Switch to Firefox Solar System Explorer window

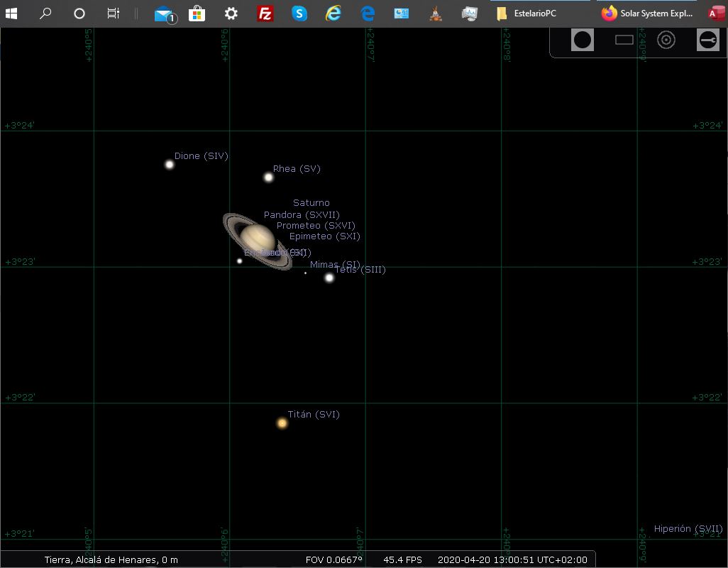click(x=647, y=13)
